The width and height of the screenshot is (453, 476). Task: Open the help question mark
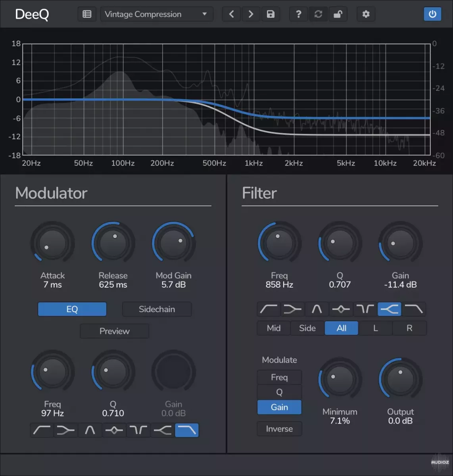point(299,14)
